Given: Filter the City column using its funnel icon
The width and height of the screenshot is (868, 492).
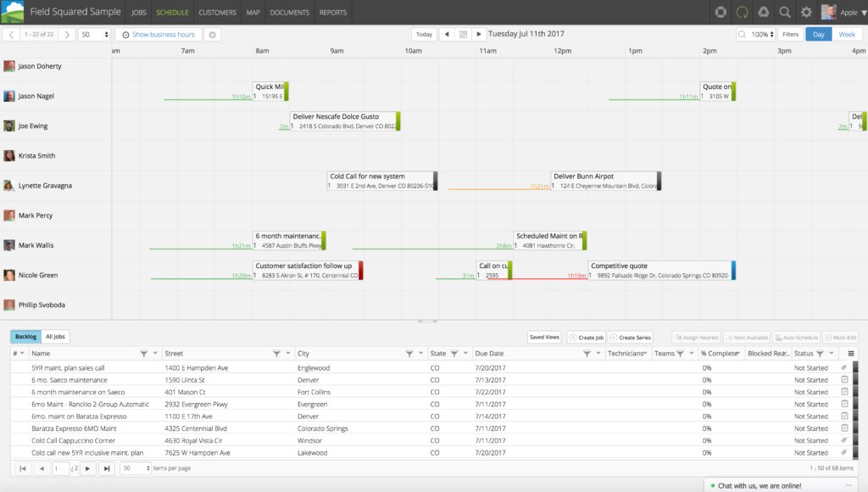Looking at the screenshot, I should 409,353.
